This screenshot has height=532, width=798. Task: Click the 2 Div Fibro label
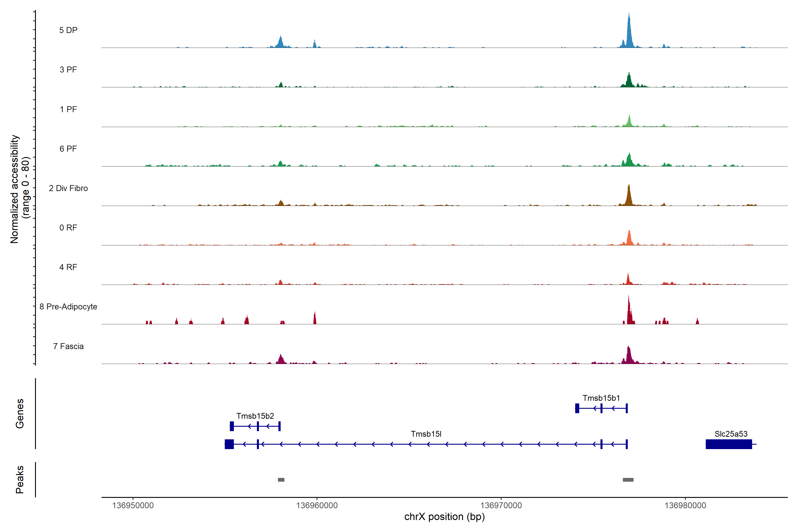[x=68, y=188]
